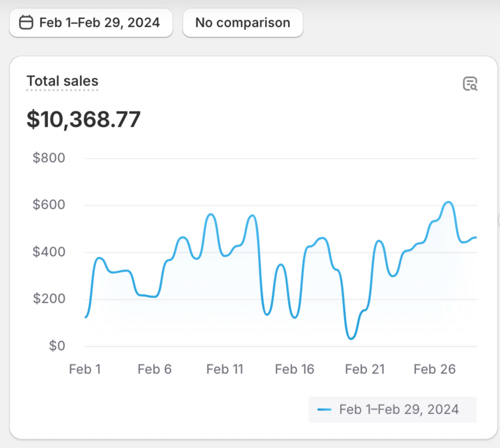Click the calendar icon in date range button

(x=26, y=23)
